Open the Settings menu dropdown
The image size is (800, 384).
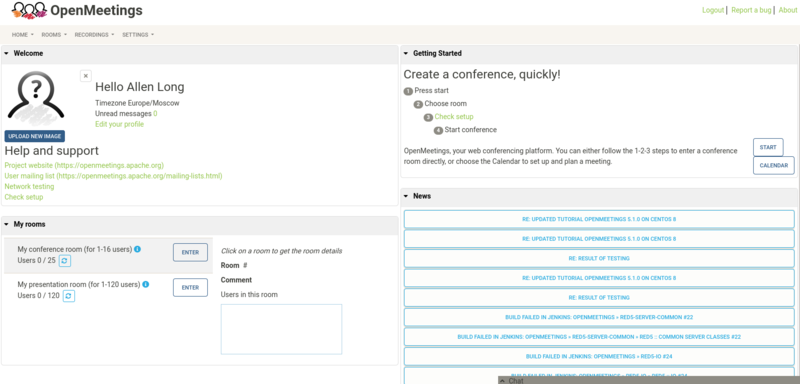click(x=138, y=35)
